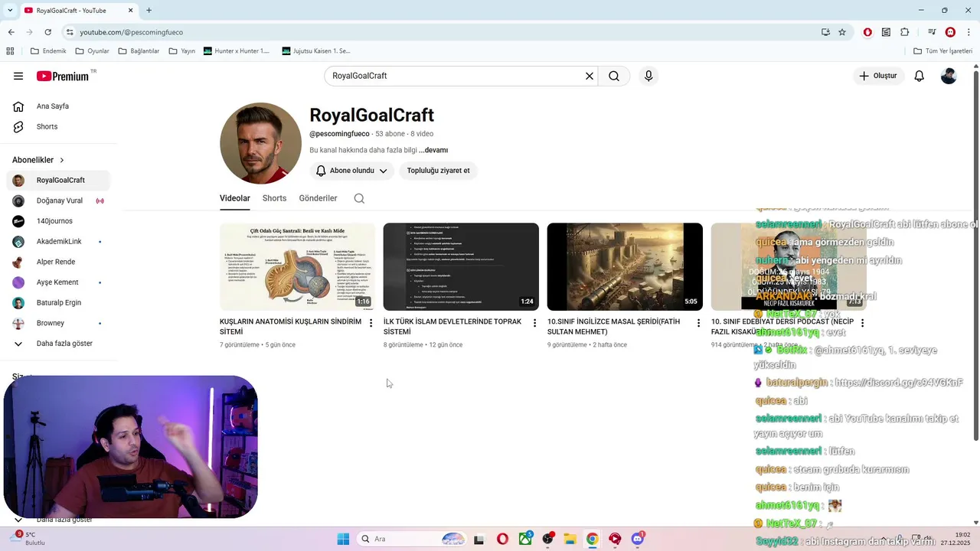Open the YouTube hamburger guide menu

(18, 76)
